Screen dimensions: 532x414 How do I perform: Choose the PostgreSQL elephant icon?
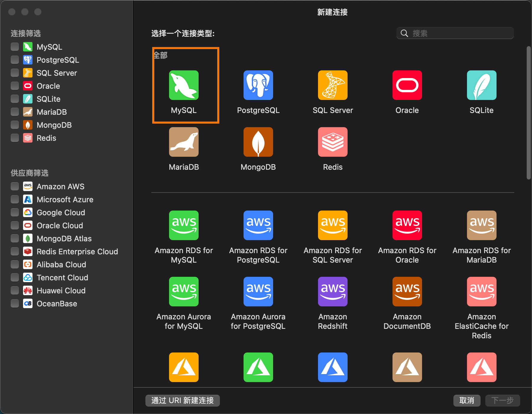click(x=258, y=85)
